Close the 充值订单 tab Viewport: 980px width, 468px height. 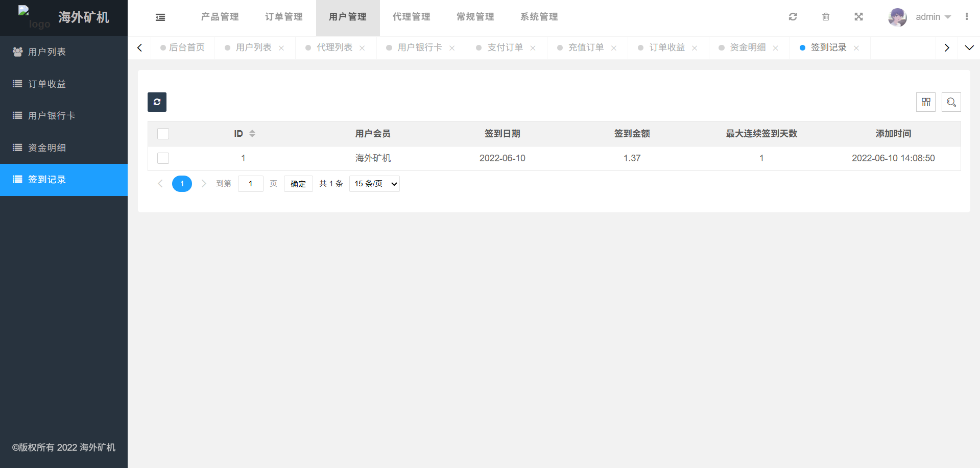tap(614, 48)
